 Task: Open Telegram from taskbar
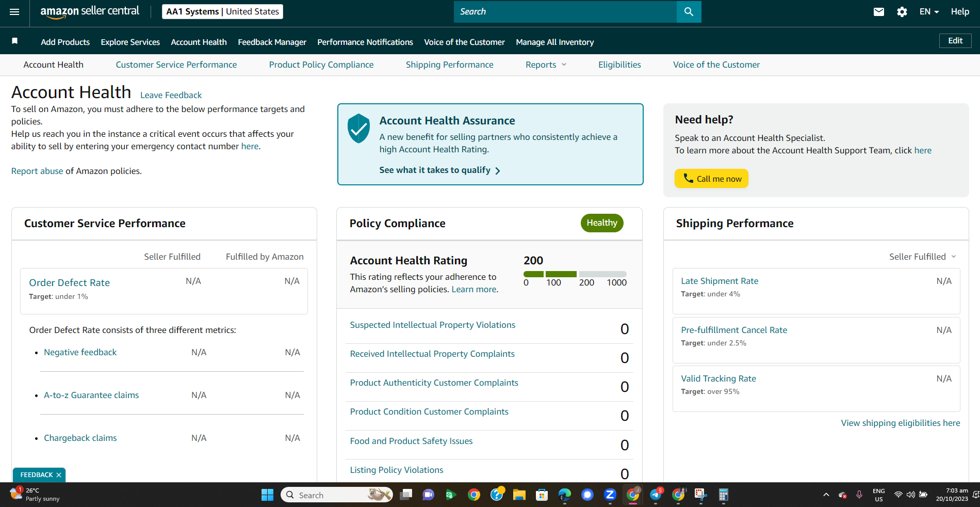[656, 495]
